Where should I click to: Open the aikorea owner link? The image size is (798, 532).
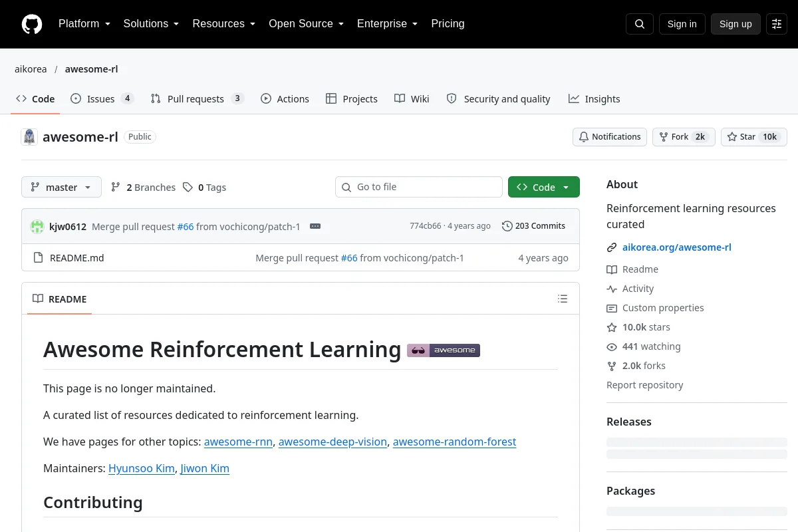coord(31,69)
